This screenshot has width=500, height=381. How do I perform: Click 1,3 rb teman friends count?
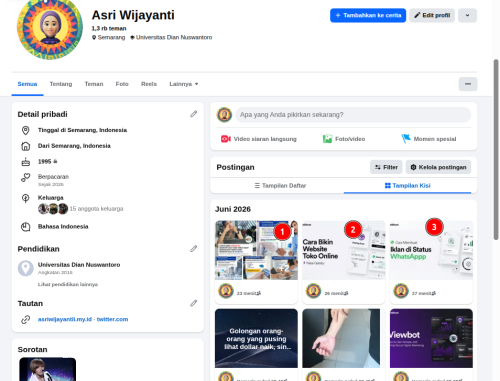109,28
